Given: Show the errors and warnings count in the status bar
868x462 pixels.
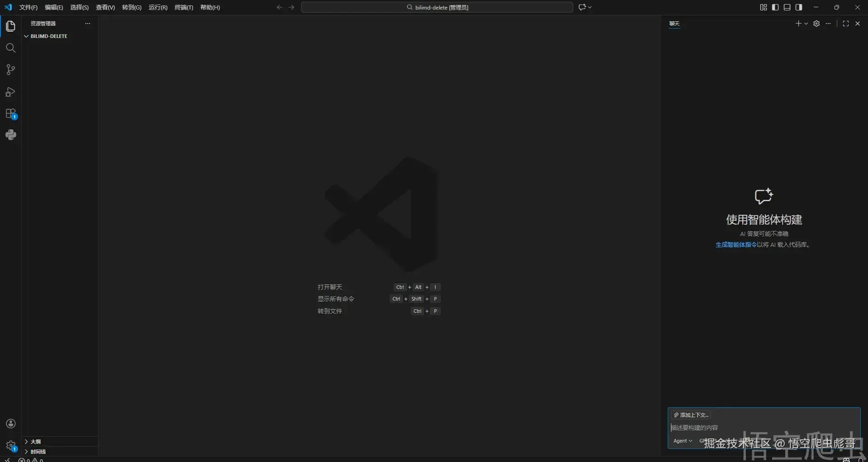Looking at the screenshot, I should click(31, 460).
